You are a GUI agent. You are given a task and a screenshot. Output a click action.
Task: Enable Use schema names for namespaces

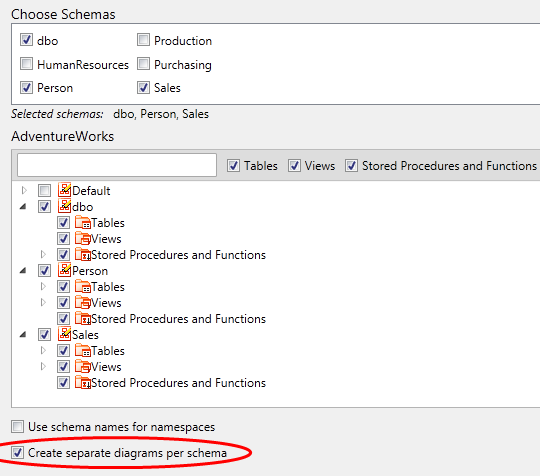[17, 426]
